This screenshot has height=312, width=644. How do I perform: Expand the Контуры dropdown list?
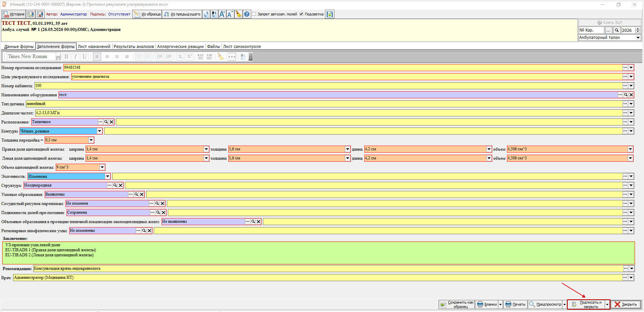click(x=100, y=131)
